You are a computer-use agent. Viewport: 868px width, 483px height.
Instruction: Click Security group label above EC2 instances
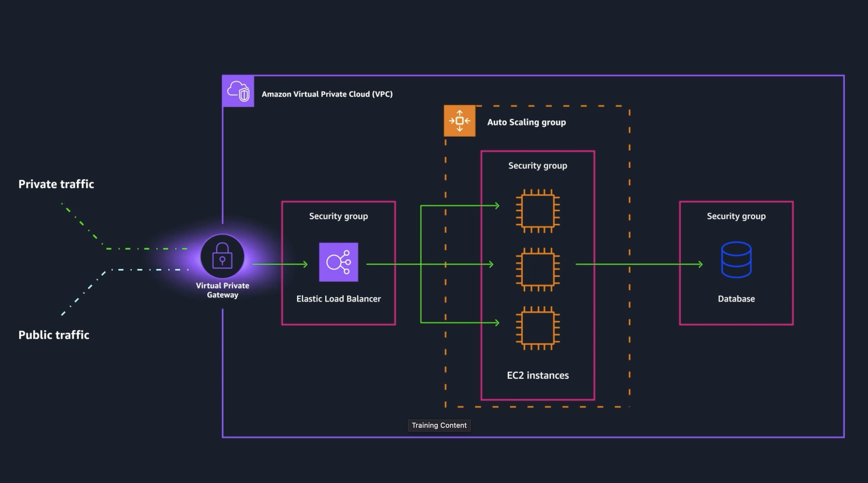pos(538,165)
